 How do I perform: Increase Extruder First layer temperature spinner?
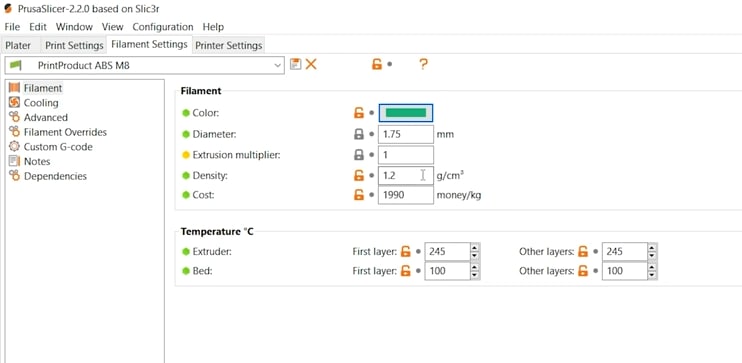pyautogui.click(x=475, y=248)
